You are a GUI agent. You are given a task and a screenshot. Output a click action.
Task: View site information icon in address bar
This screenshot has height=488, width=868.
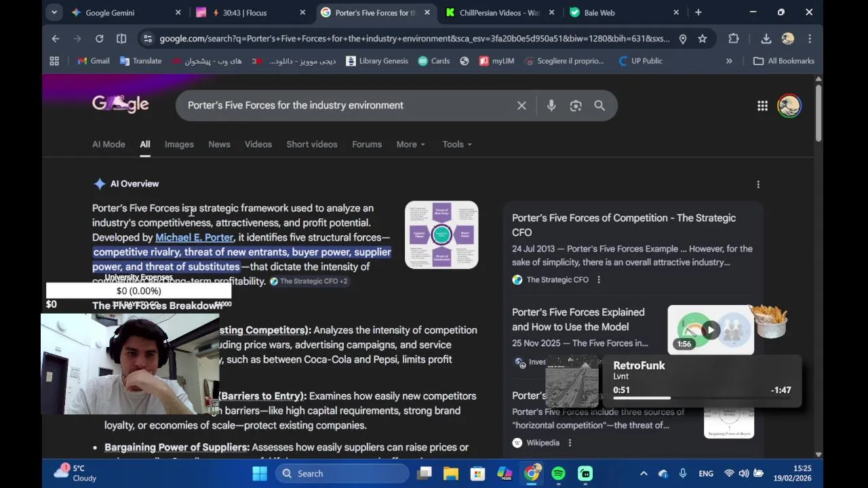(x=147, y=39)
